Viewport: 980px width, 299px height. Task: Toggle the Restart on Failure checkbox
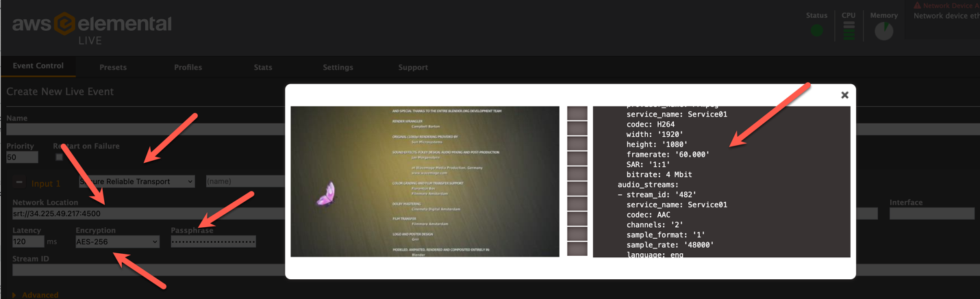(59, 157)
